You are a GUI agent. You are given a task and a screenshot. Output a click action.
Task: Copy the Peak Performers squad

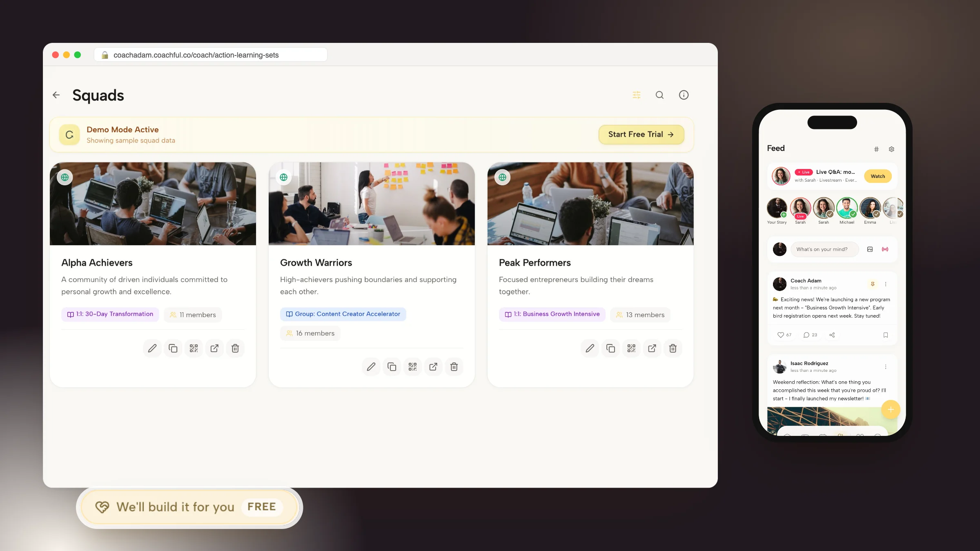(610, 348)
